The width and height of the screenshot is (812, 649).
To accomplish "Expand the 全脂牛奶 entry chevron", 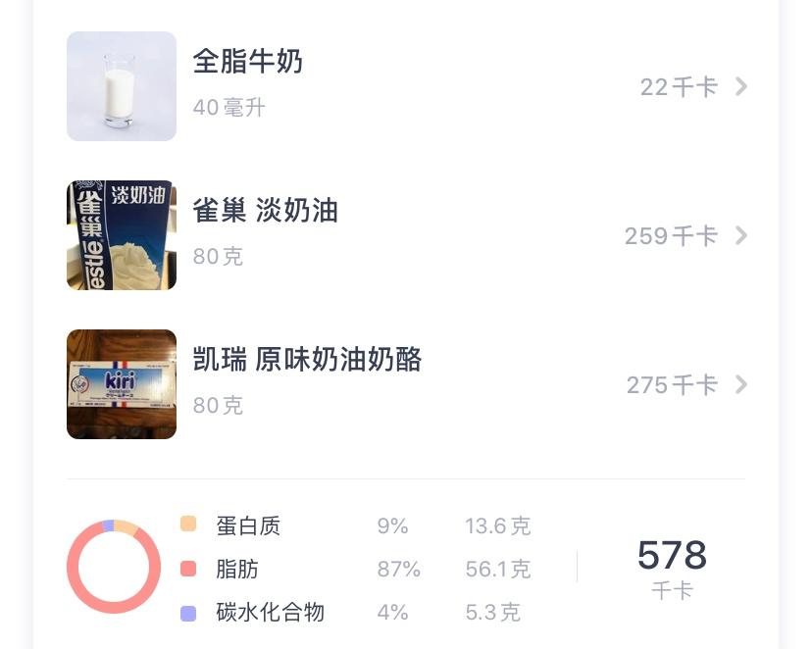I will 741,87.
